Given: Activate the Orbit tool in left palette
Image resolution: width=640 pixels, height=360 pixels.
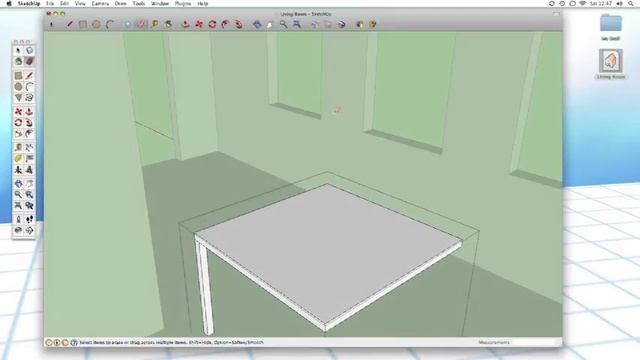Looking at the screenshot, I should pyautogui.click(x=18, y=184).
